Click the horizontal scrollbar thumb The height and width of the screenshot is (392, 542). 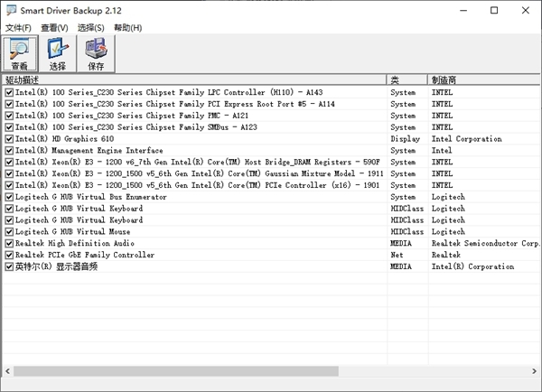coord(176,371)
